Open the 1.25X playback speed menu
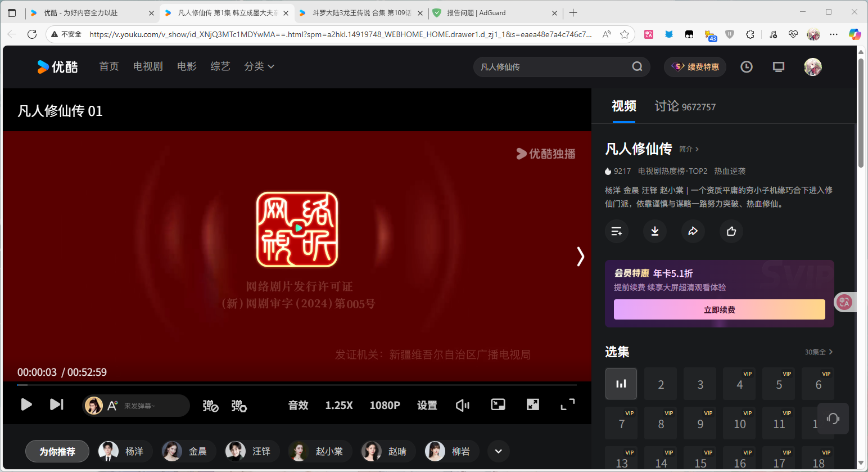The height and width of the screenshot is (472, 868). [x=339, y=405]
